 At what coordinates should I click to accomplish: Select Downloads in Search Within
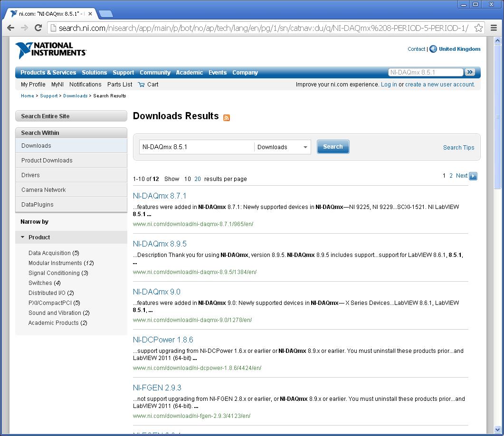point(71,146)
